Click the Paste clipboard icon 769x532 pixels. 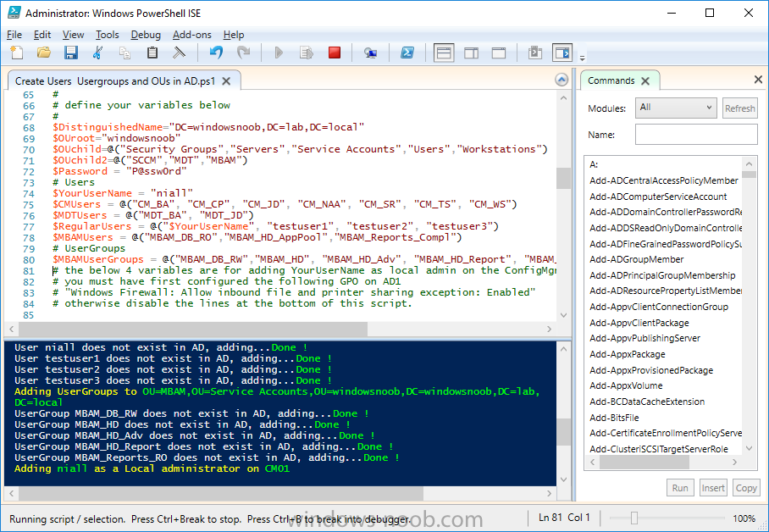(152, 53)
